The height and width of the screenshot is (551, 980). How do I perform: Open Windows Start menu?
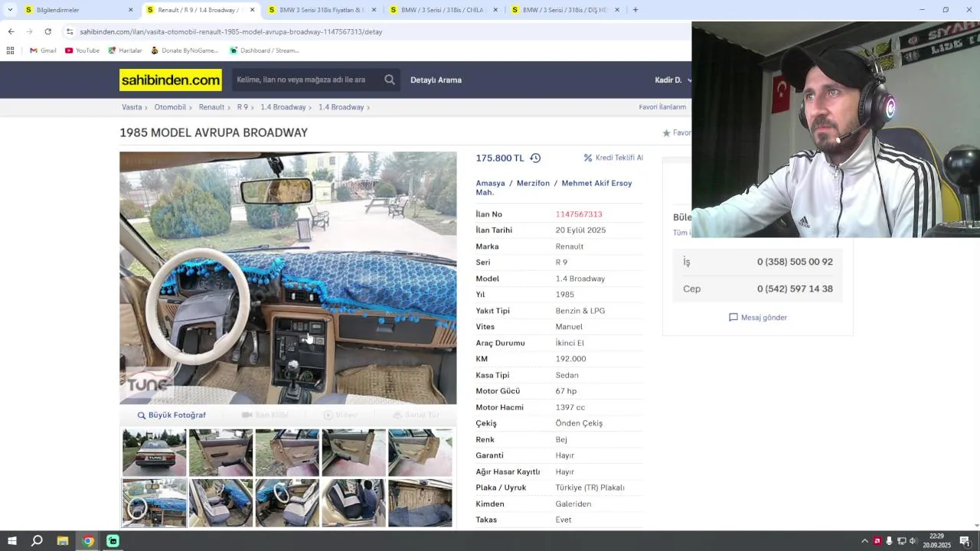point(12,541)
